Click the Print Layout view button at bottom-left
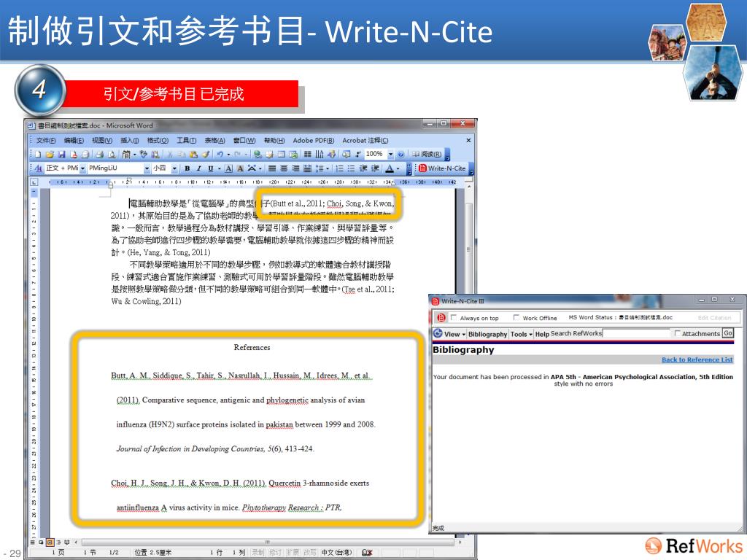This screenshot has height=560, width=747. (x=50, y=542)
